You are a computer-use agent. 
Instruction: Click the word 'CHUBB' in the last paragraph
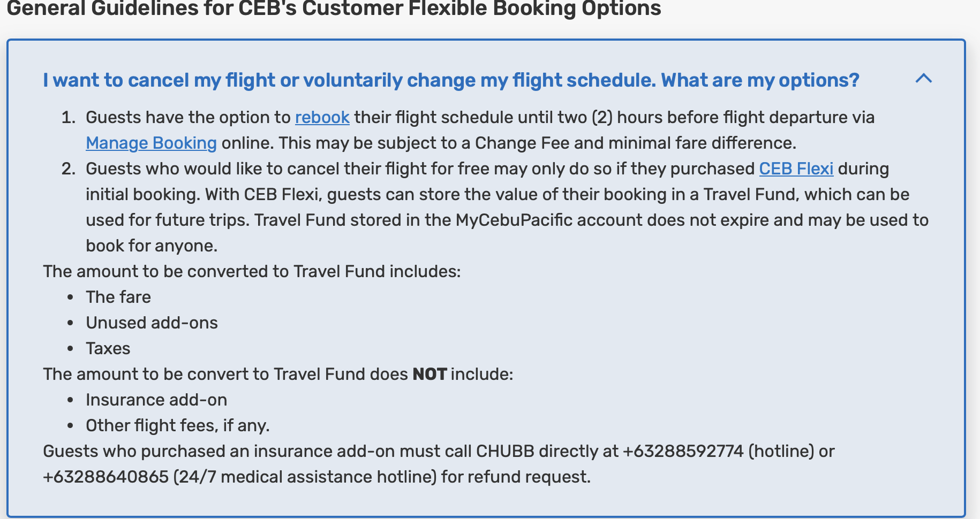pos(505,451)
